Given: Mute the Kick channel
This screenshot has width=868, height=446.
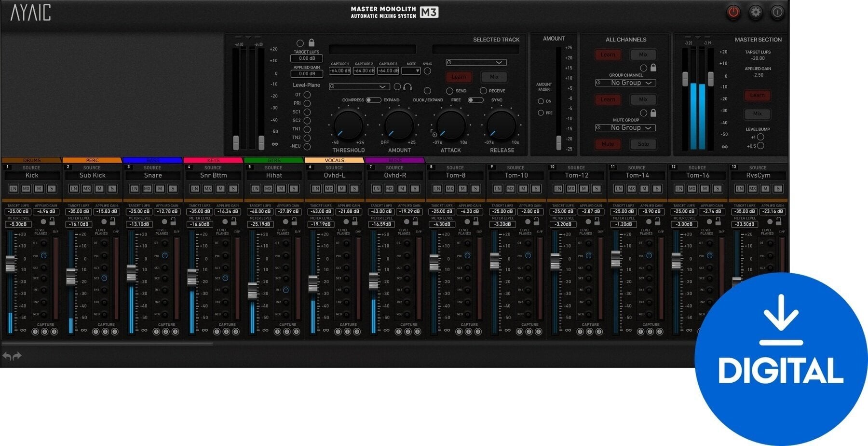Looking at the screenshot, I should (39, 189).
